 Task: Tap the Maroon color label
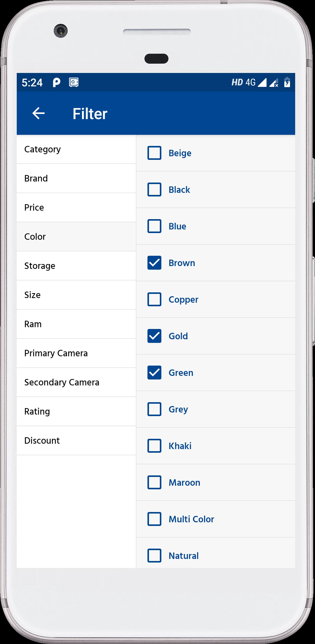click(184, 482)
